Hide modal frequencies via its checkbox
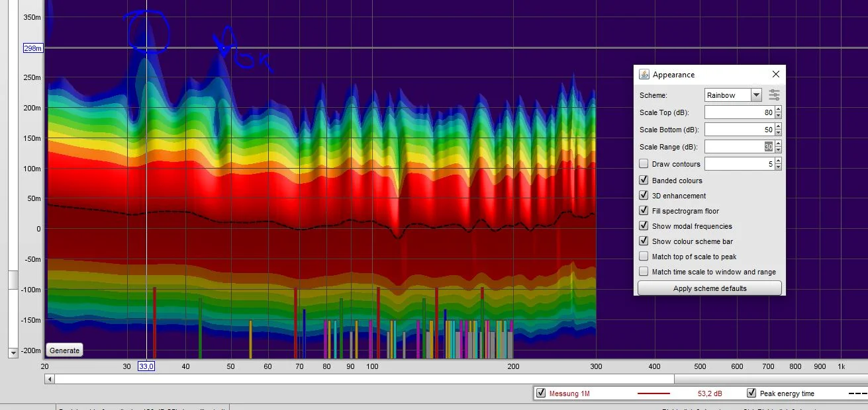 click(x=644, y=226)
